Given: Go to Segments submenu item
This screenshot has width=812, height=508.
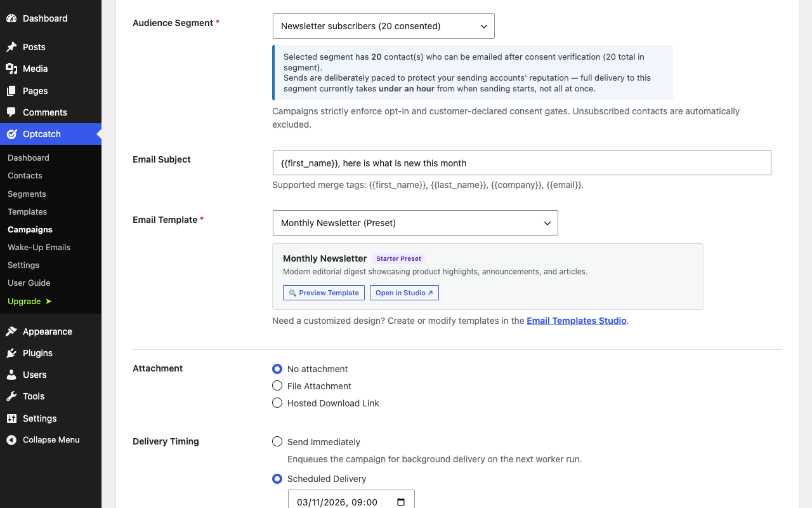Looking at the screenshot, I should [x=27, y=194].
